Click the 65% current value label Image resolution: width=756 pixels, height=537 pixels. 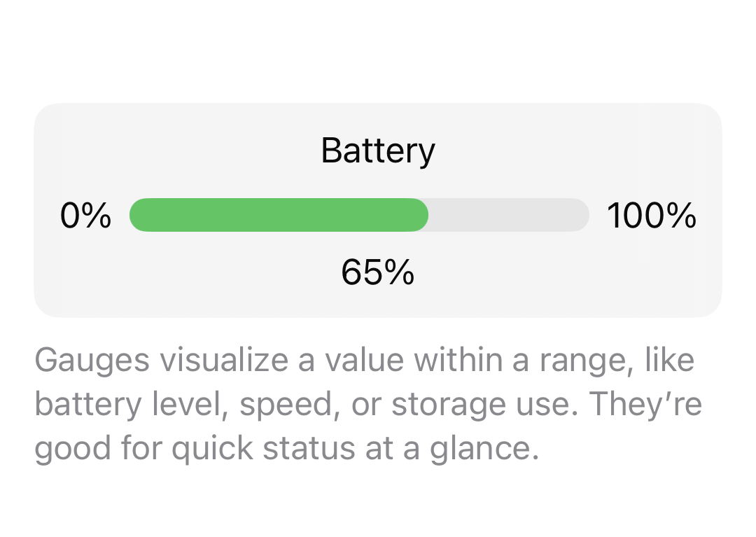378,272
